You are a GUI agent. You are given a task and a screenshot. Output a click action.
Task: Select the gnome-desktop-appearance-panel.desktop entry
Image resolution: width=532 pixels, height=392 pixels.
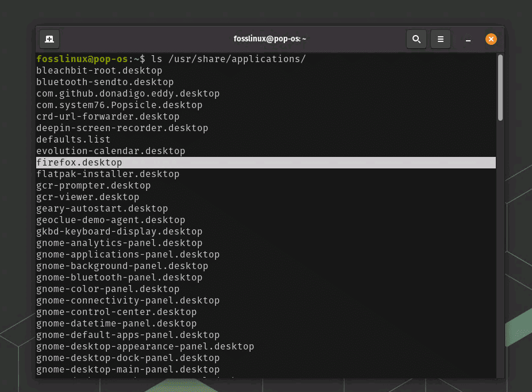coord(145,346)
